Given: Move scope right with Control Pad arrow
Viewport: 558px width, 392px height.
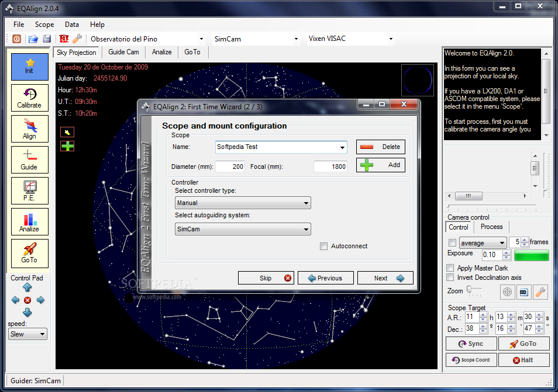Looking at the screenshot, I should tap(40, 300).
